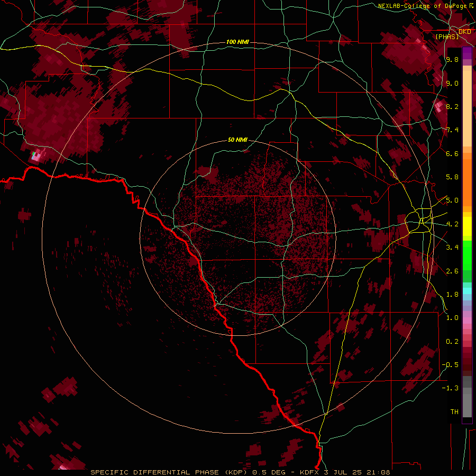Image resolution: width=476 pixels, height=476 pixels.
Task: Click the 1.8 legend value
Action: [452, 295]
